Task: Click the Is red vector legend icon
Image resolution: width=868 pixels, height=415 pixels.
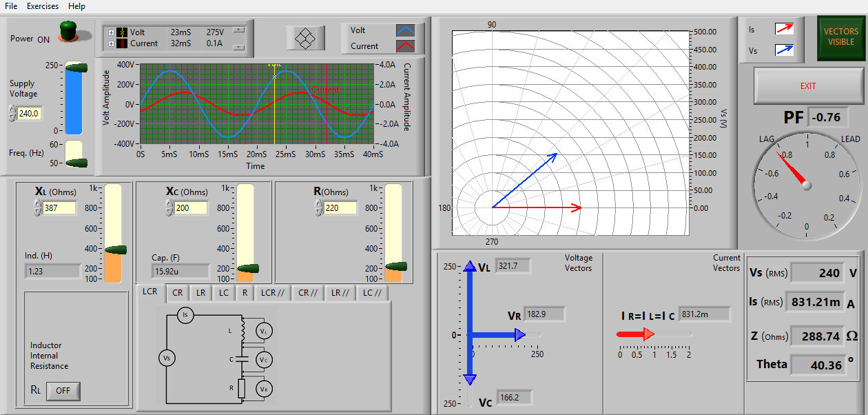Action: pyautogui.click(x=784, y=29)
